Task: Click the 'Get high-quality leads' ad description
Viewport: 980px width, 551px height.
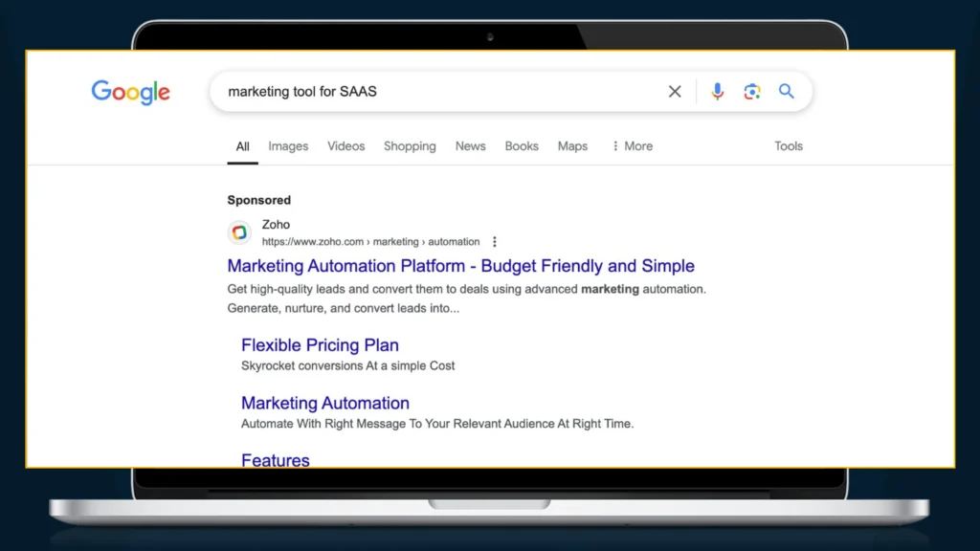Action: click(466, 298)
